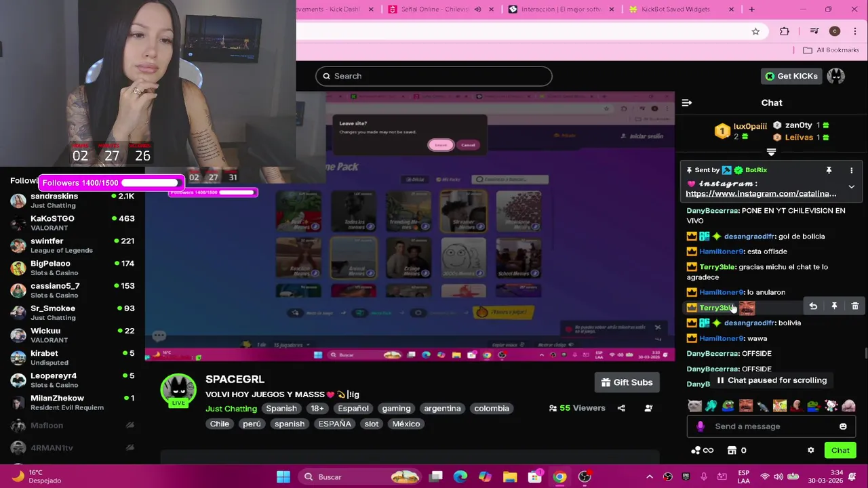868x488 pixels.
Task: Send message with green Chat button
Action: tap(840, 450)
